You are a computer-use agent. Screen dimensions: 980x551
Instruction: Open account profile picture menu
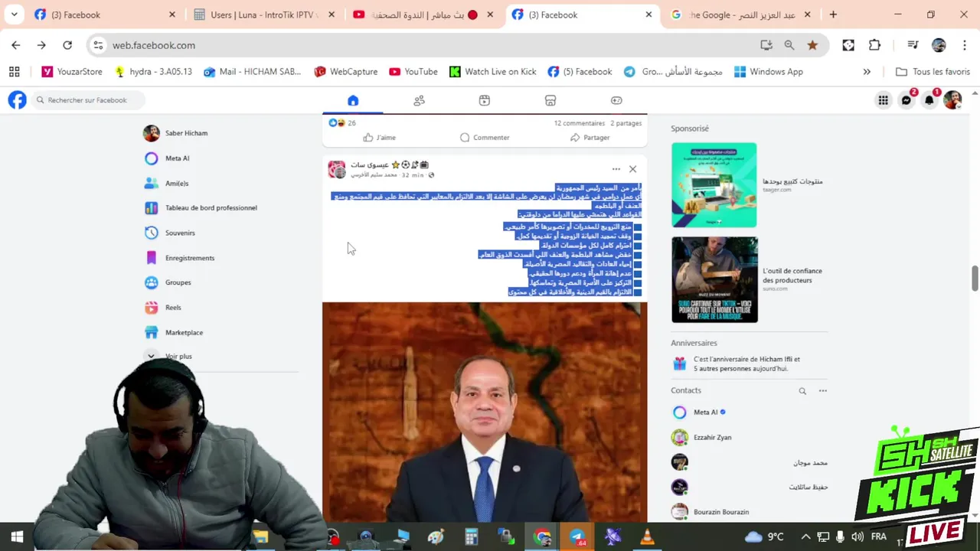point(952,100)
